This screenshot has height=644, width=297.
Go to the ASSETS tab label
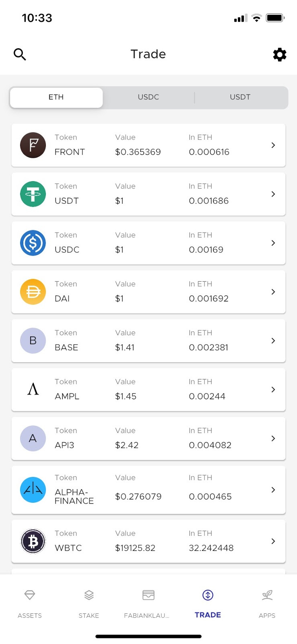tap(30, 615)
